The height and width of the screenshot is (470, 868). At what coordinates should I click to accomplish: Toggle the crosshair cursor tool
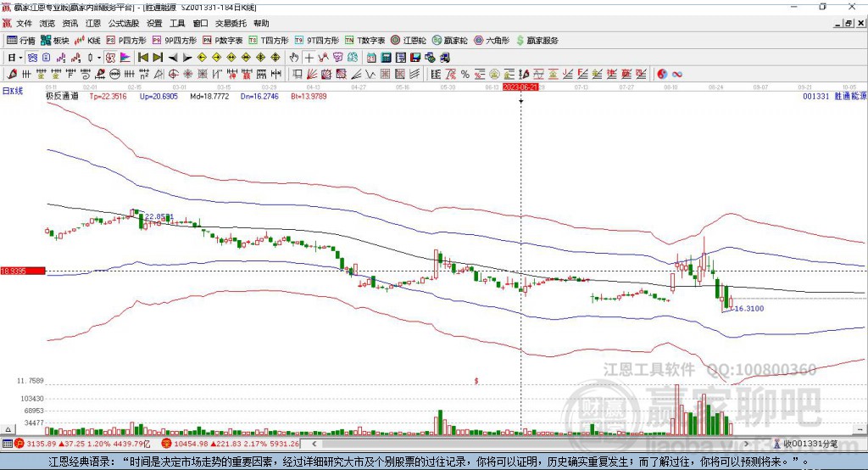[309, 58]
